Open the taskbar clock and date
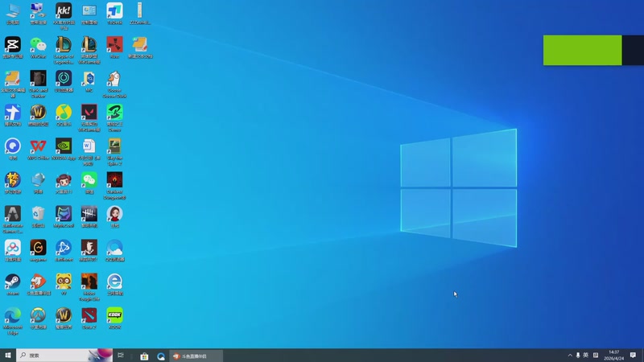Screen dimensions: 644x362 tap(613, 356)
